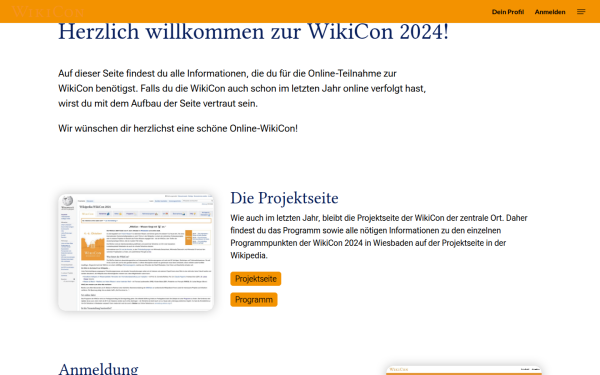
Task: Click the Anmeldung section thumbnail image
Action: (x=464, y=370)
